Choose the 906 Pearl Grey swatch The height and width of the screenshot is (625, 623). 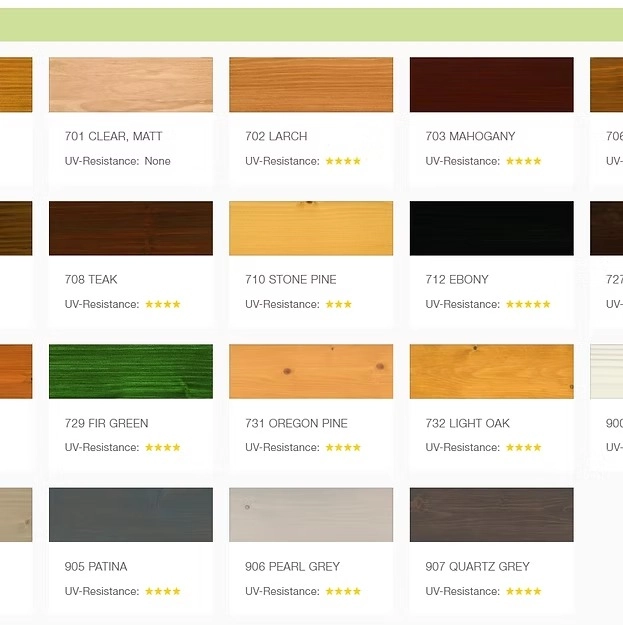pyautogui.click(x=311, y=515)
